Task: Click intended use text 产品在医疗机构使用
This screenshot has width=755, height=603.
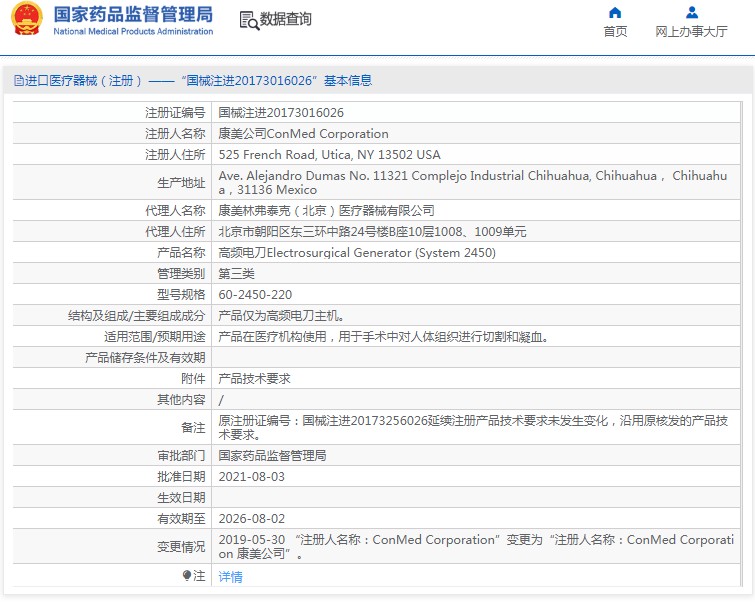Action: tap(383, 337)
